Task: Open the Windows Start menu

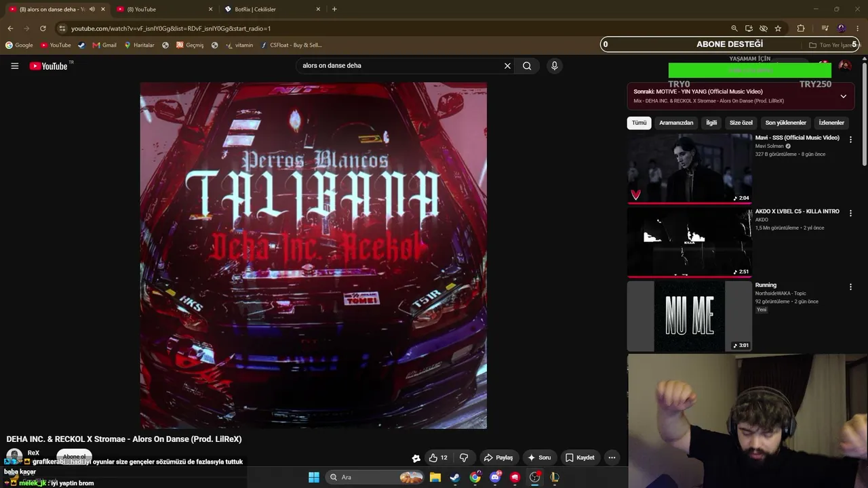Action: pos(314,477)
